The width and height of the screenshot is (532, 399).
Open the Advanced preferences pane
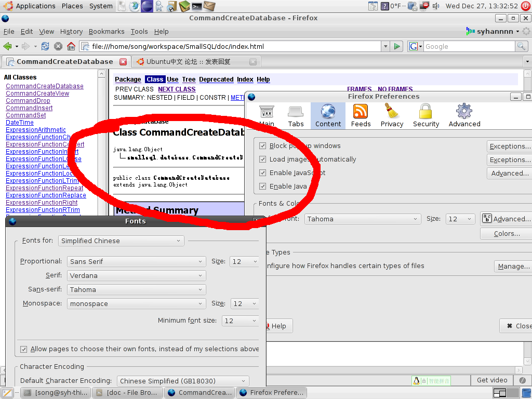(464, 116)
